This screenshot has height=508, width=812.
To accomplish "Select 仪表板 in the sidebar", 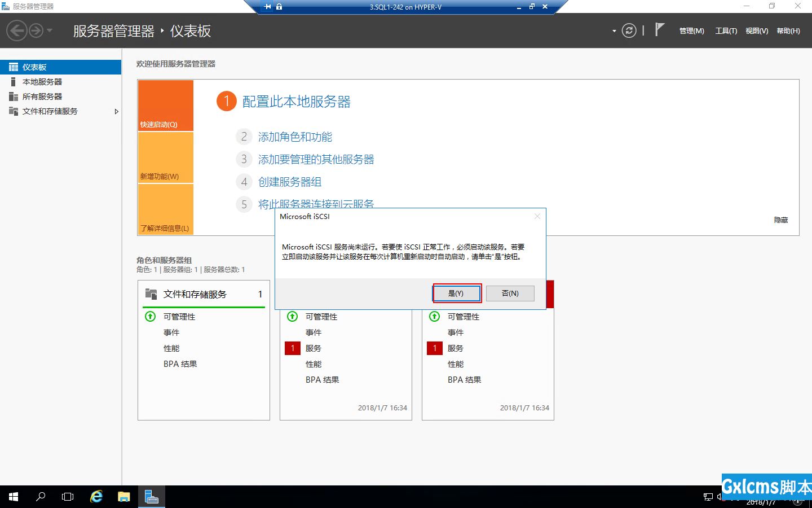I will coord(60,67).
